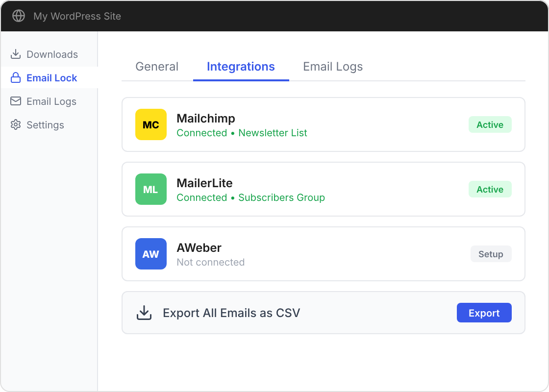Open Settings via the gear icon
This screenshot has height=392, width=549.
pyautogui.click(x=15, y=125)
